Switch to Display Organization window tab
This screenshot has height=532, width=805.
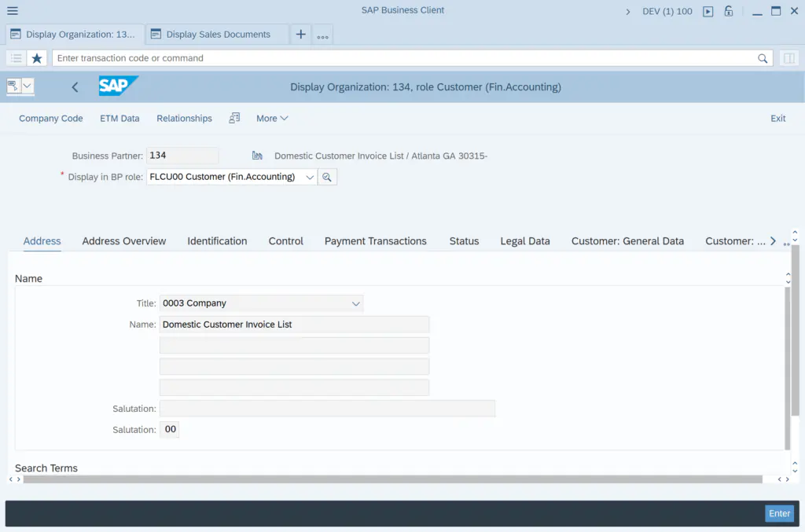(75, 35)
